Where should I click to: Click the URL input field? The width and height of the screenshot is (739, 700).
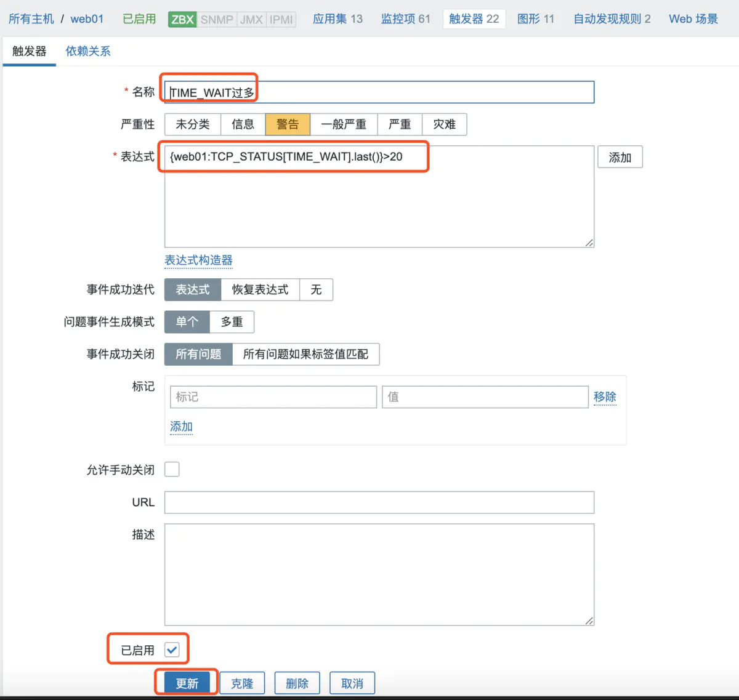[x=379, y=502]
